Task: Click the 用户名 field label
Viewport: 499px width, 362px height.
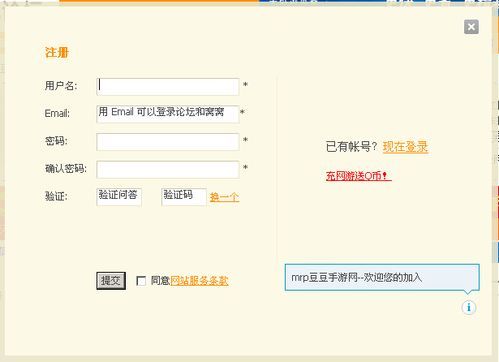Action: pyautogui.click(x=61, y=86)
